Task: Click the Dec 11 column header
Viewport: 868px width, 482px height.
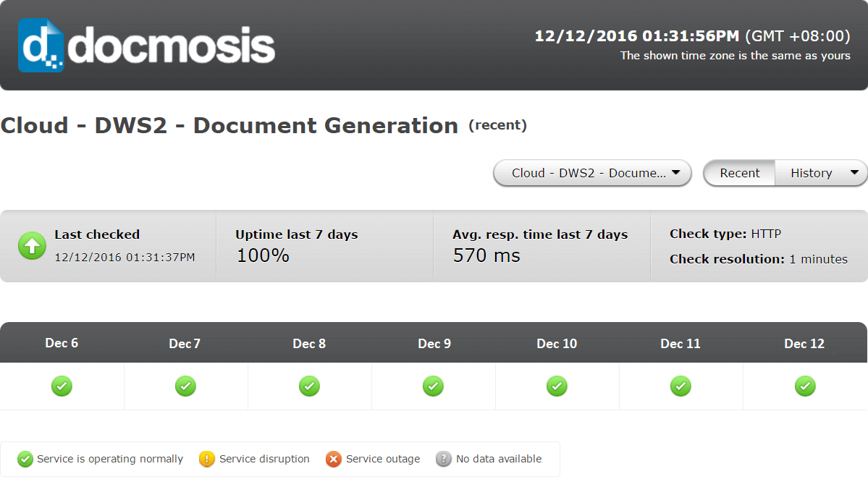Action: 681,344
